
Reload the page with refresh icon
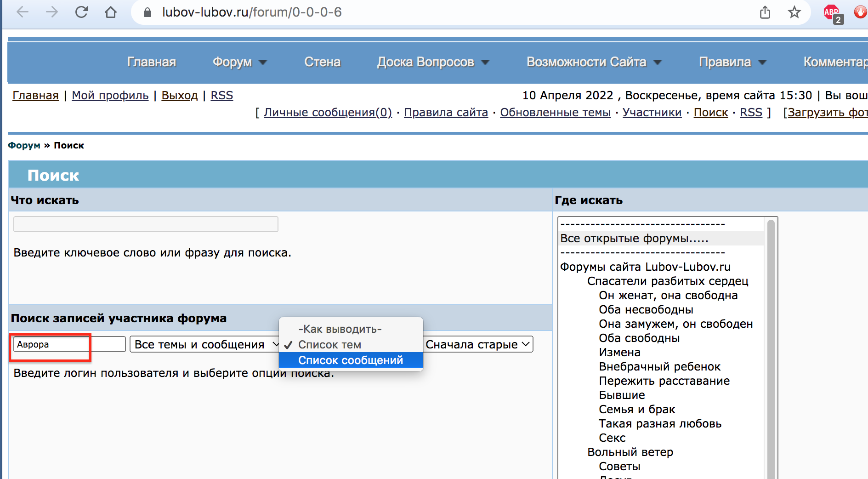click(x=81, y=12)
